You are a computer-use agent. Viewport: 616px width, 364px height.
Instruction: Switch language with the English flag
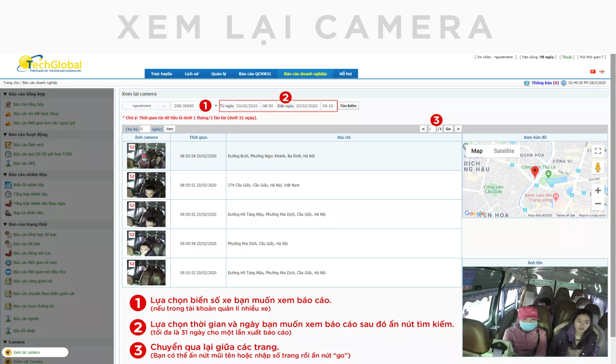click(x=602, y=71)
